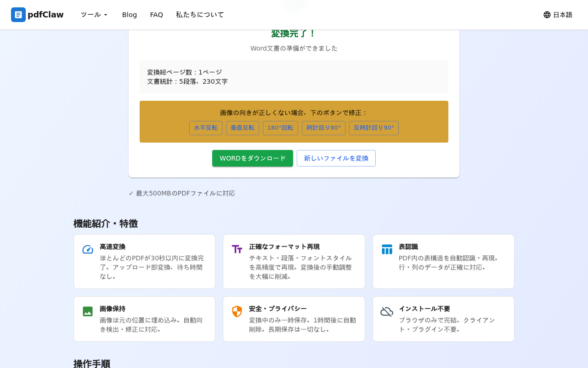Rotate counterclockwise with 反時計回り90°
The width and height of the screenshot is (588, 368).
click(x=374, y=128)
